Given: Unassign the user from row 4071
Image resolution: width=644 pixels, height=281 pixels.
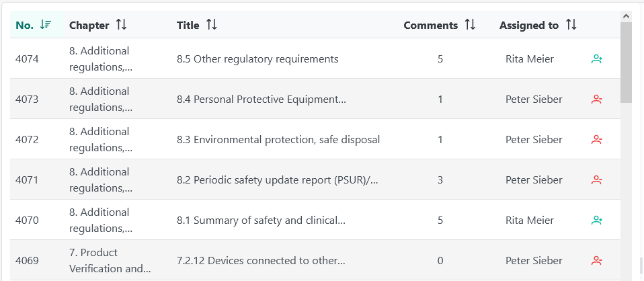Looking at the screenshot, I should [x=596, y=180].
